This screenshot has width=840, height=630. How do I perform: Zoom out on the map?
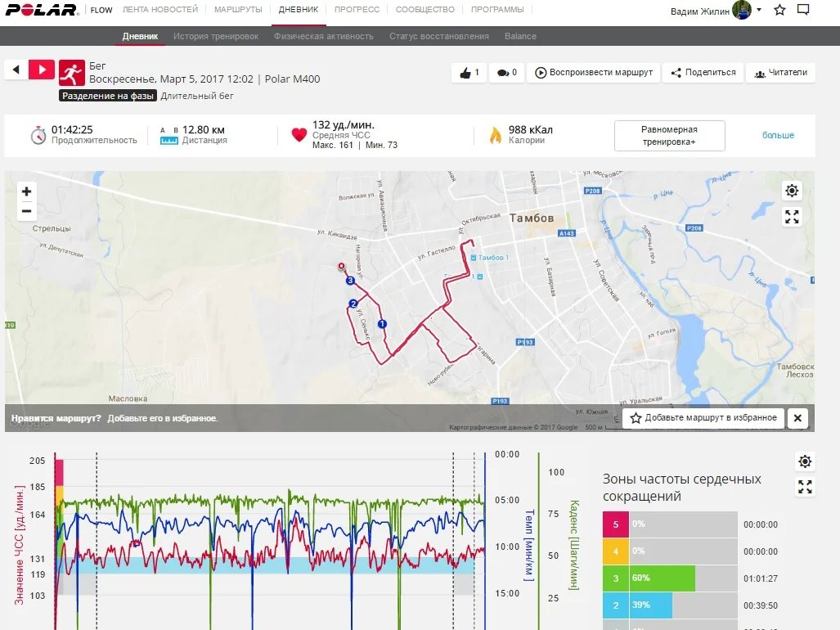[x=26, y=211]
